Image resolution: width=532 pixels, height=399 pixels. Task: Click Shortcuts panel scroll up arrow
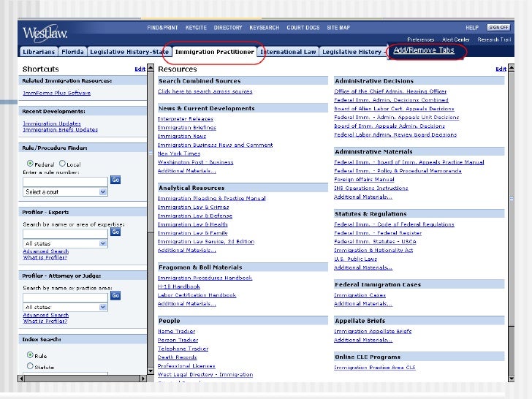pyautogui.click(x=151, y=67)
